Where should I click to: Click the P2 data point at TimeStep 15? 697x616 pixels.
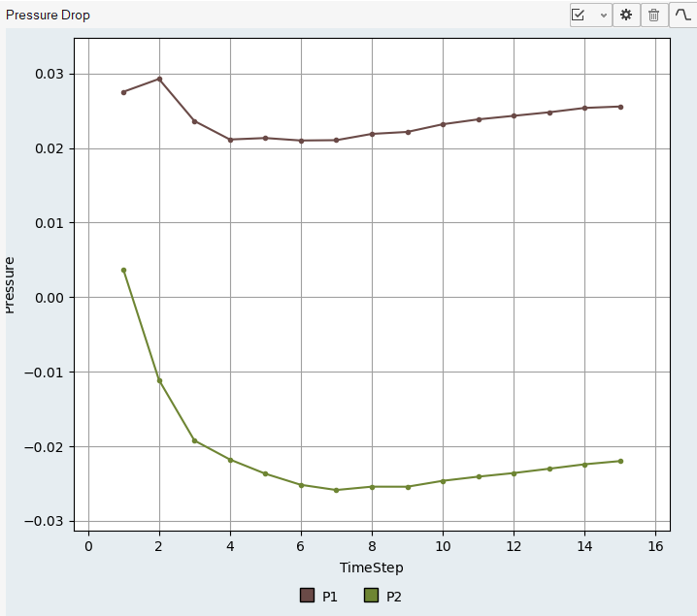pos(620,461)
